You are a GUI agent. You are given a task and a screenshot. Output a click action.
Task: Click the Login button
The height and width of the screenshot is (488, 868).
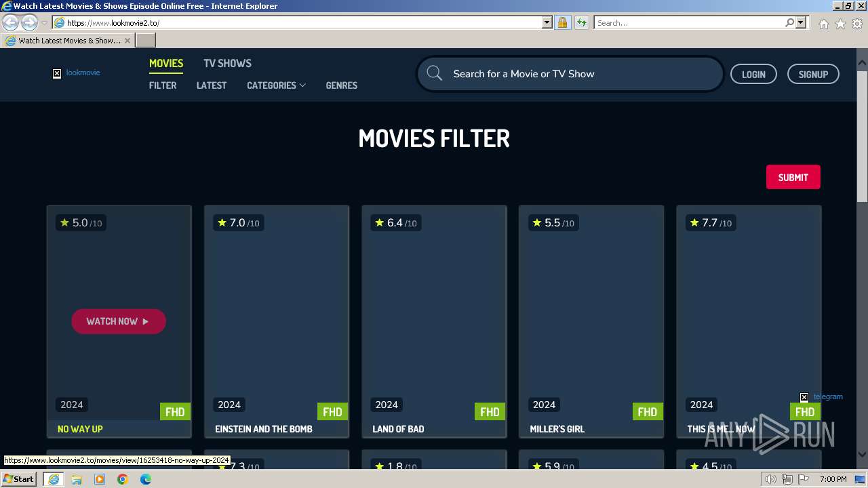[x=753, y=74]
